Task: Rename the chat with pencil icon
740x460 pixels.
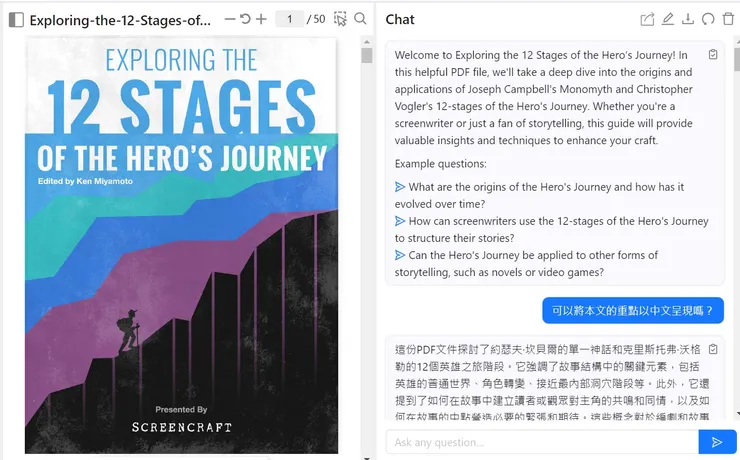Action: 667,19
